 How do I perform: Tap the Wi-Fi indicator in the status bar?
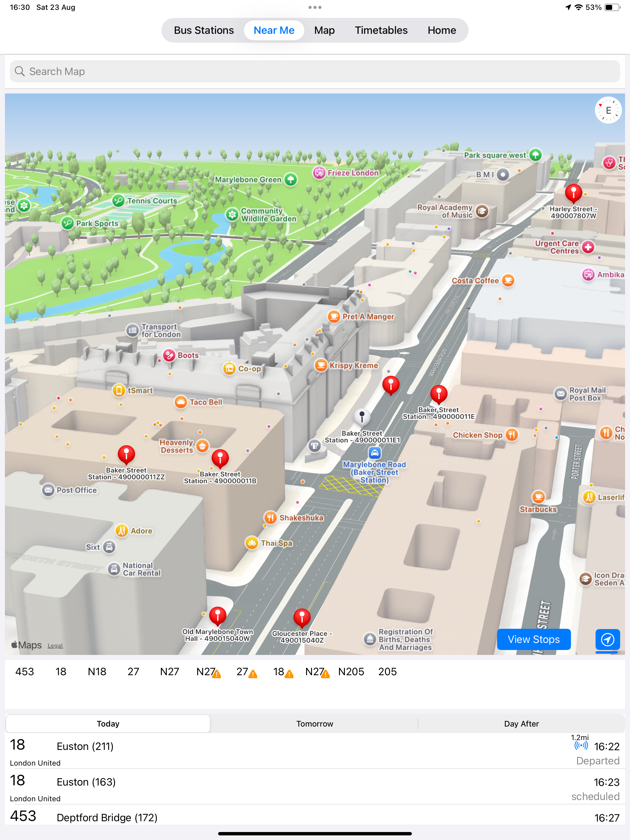click(578, 7)
